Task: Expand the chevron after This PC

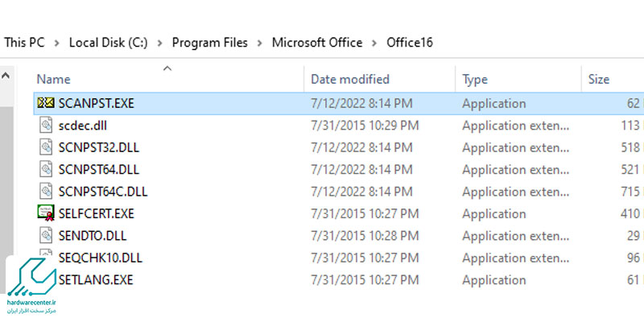Action: coord(57,43)
